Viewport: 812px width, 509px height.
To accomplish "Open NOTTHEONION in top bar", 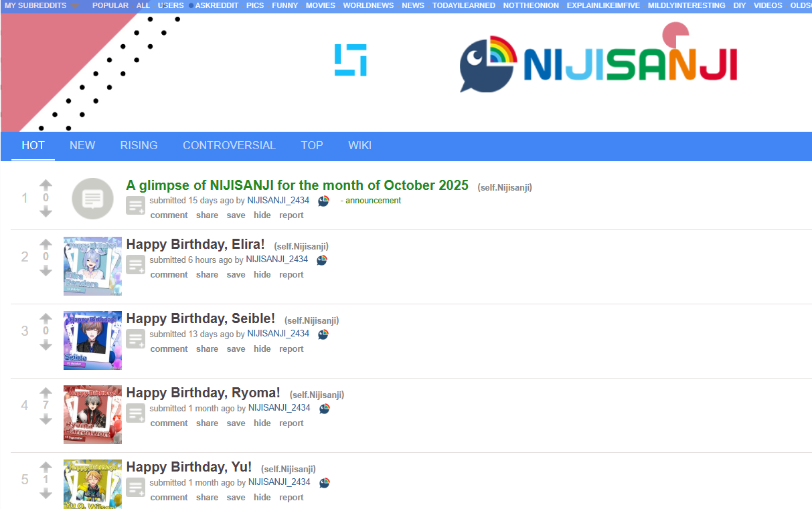I will 531,5.
